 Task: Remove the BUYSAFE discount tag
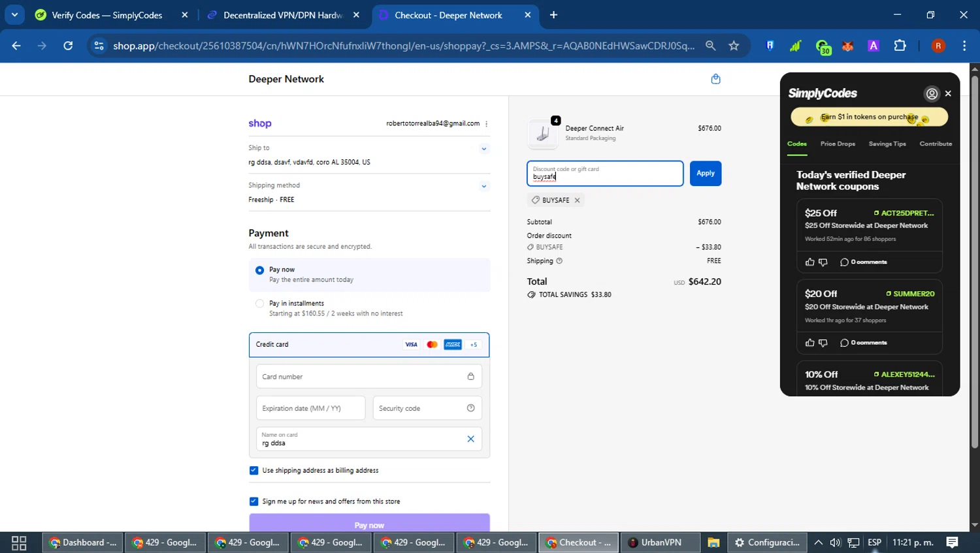pos(577,200)
